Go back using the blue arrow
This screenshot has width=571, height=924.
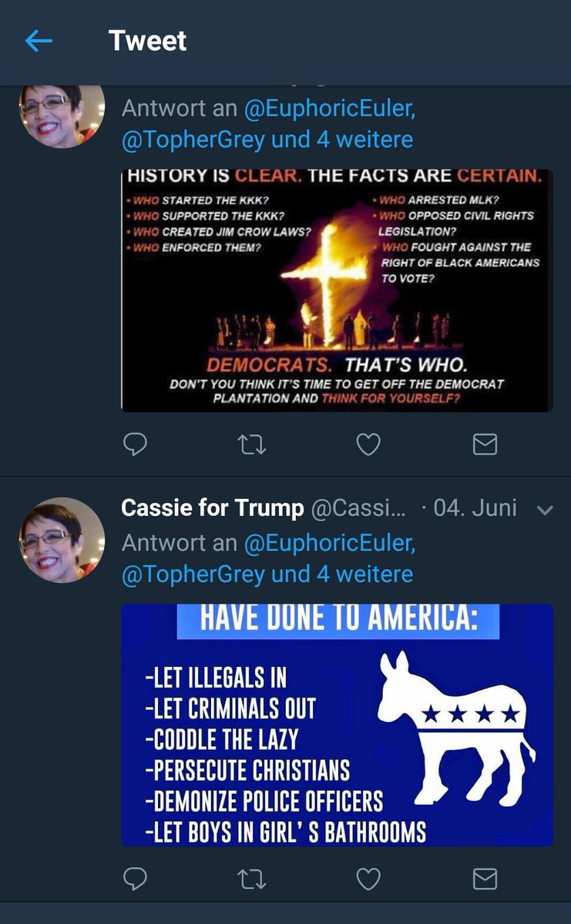click(x=39, y=41)
